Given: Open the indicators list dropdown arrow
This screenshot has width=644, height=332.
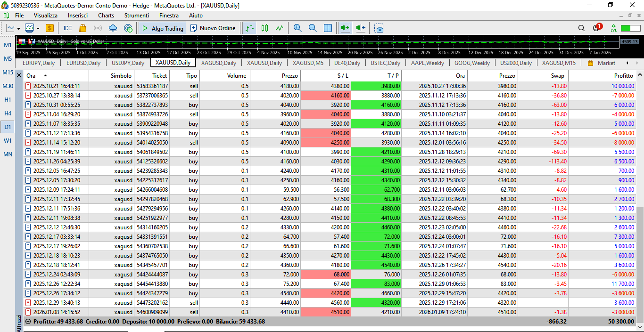Looking at the screenshot, I should 38,28.
